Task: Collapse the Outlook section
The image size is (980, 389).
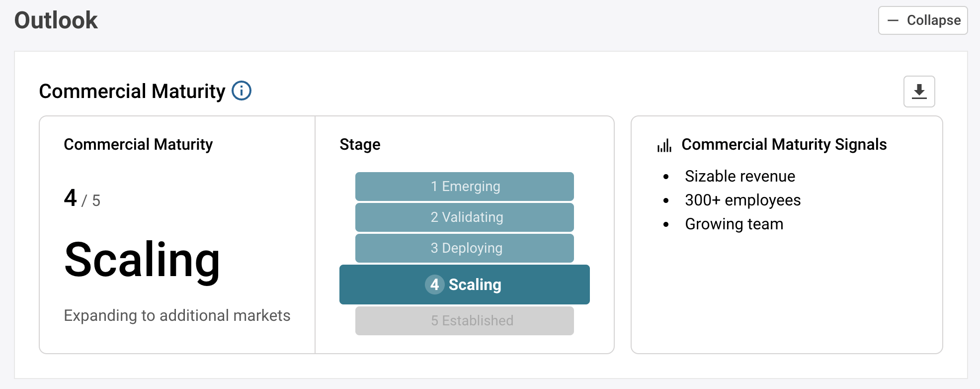Action: tap(922, 20)
